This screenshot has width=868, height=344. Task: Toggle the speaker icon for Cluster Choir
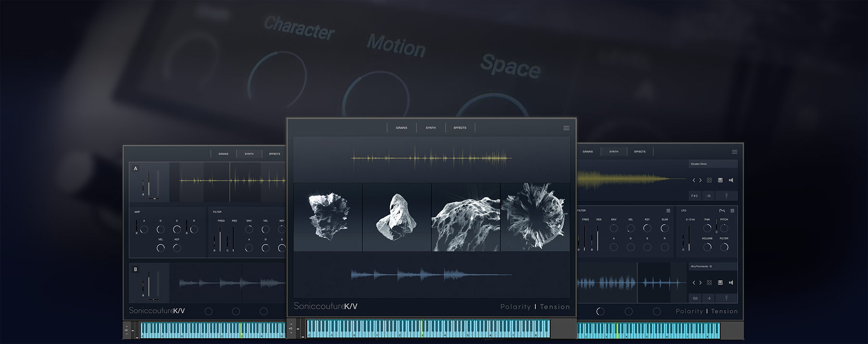(731, 180)
